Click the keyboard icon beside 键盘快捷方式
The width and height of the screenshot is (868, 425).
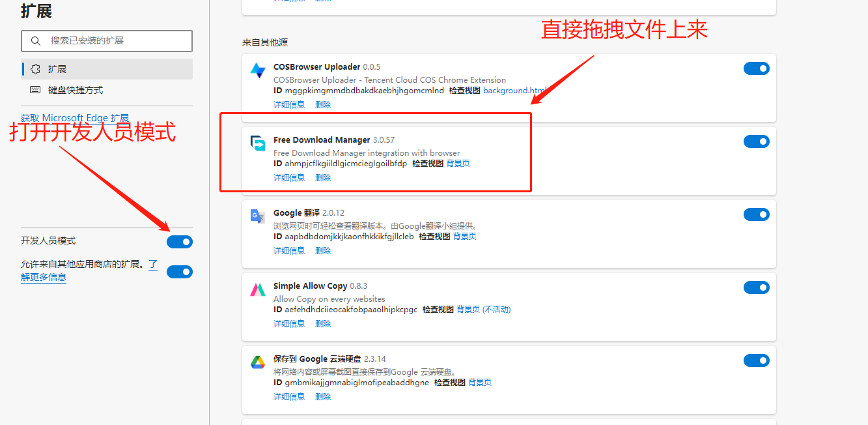[x=35, y=89]
